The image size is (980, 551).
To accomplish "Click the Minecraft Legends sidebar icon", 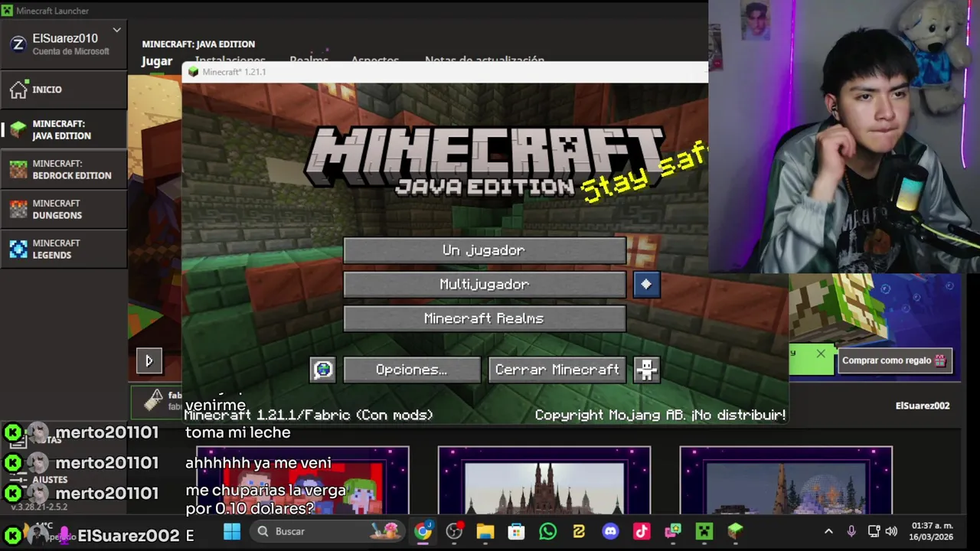I will (18, 249).
